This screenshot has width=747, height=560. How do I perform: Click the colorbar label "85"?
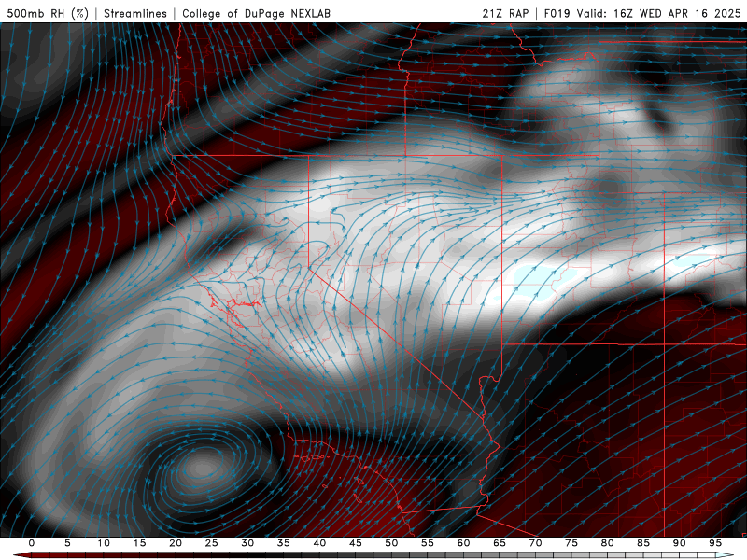643,543
